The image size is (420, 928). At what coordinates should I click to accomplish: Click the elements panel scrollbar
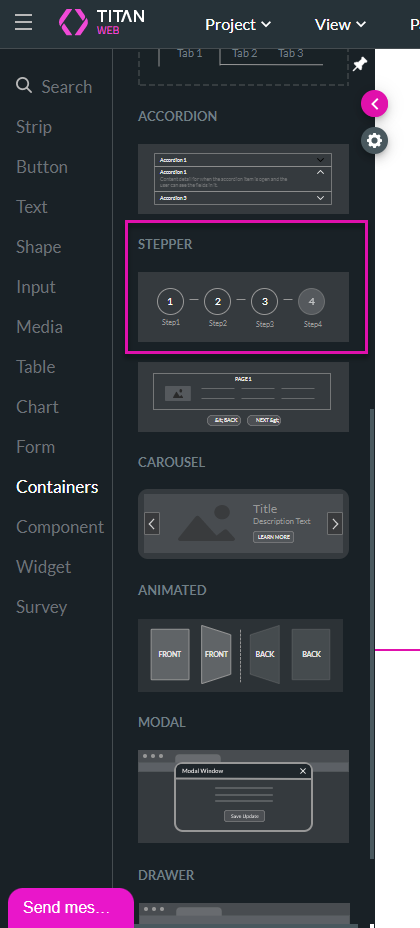(371, 633)
